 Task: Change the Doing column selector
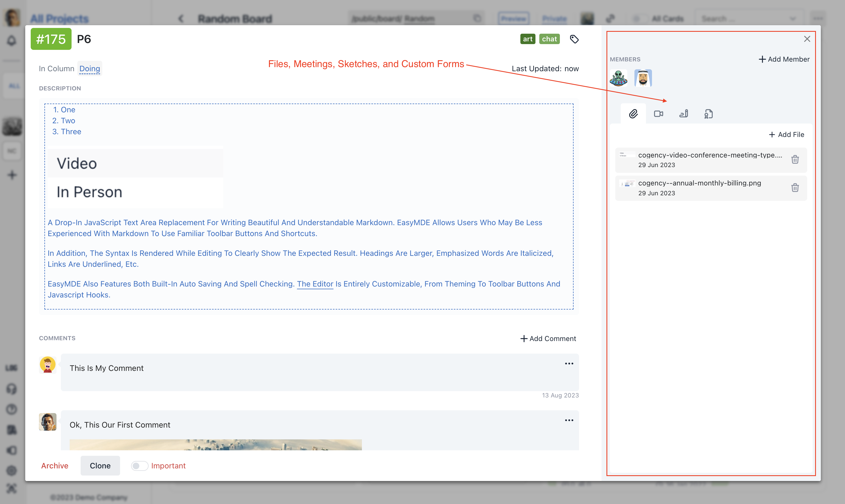(x=89, y=68)
